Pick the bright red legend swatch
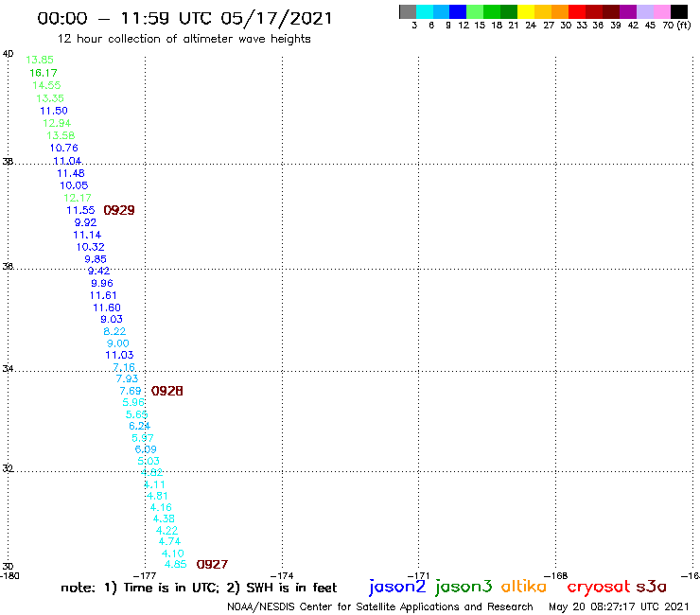This screenshot has width=700, height=615. click(577, 11)
